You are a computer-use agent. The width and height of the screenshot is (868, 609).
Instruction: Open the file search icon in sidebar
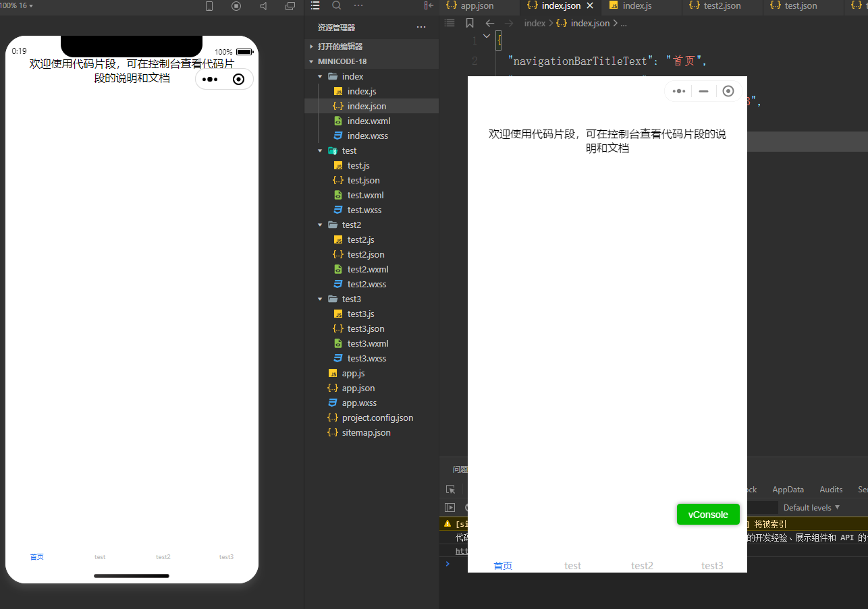(x=337, y=5)
